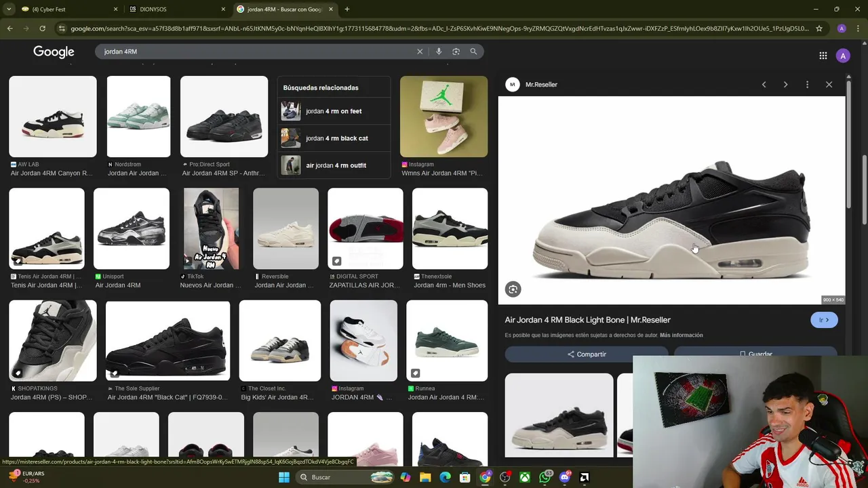Open a new browser tab
This screenshot has height=488, width=868.
tap(347, 9)
